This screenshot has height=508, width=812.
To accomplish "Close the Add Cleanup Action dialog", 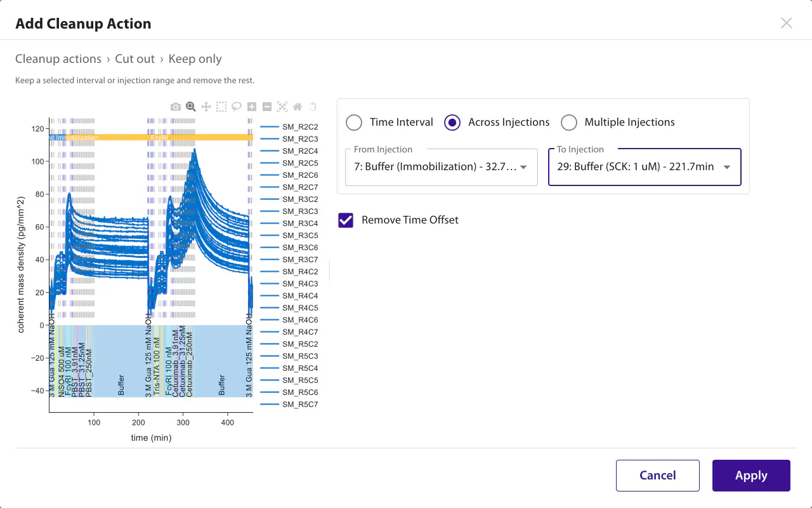I will click(x=787, y=23).
